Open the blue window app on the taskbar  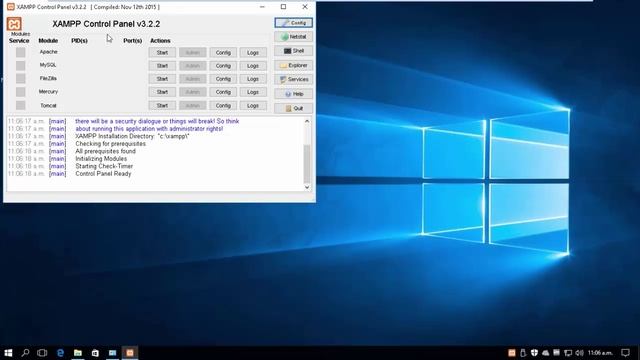pyautogui.click(x=113, y=353)
